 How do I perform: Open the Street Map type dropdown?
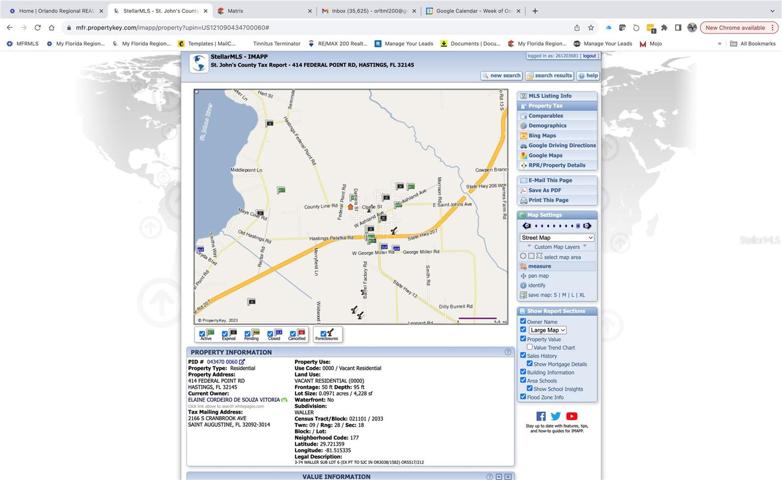557,238
